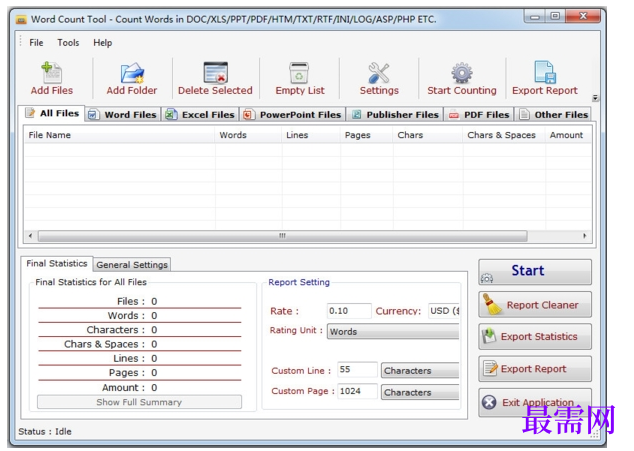Click the toolbar overflow arrow
This screenshot has width=634, height=451.
tap(595, 98)
